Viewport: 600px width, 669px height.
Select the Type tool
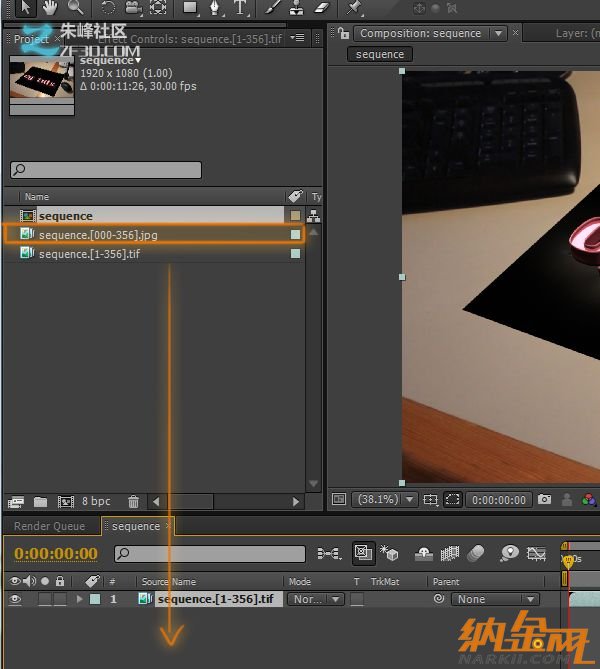(240, 8)
